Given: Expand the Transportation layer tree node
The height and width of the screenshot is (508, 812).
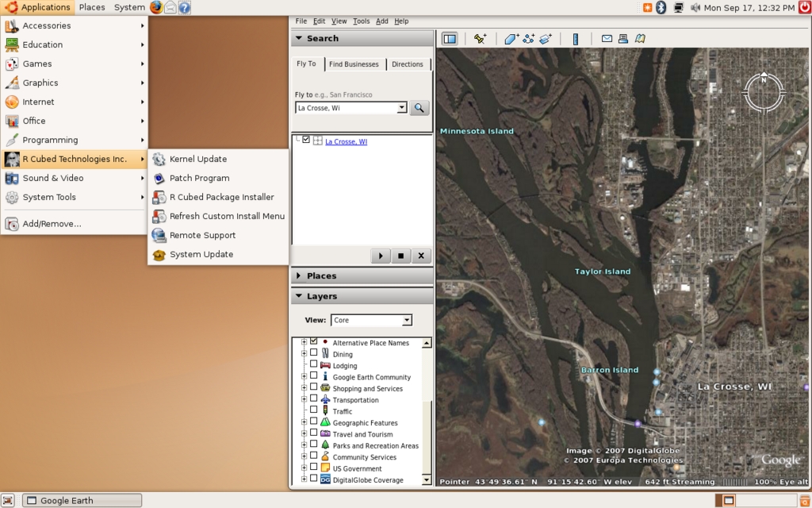Looking at the screenshot, I should pos(304,399).
